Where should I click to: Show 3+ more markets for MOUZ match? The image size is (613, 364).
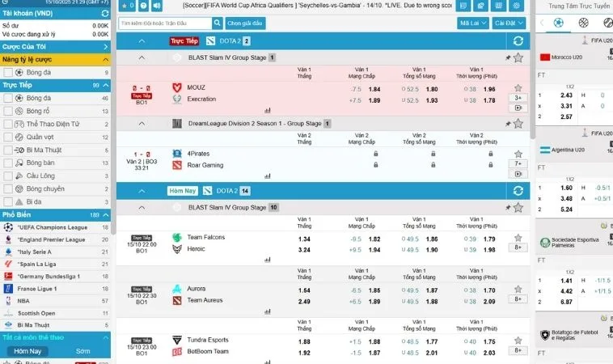pos(518,98)
